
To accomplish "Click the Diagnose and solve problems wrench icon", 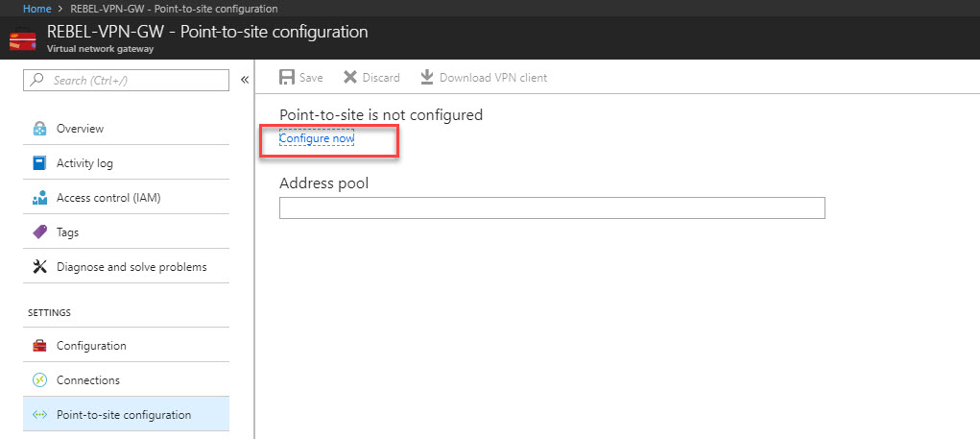I will (39, 267).
